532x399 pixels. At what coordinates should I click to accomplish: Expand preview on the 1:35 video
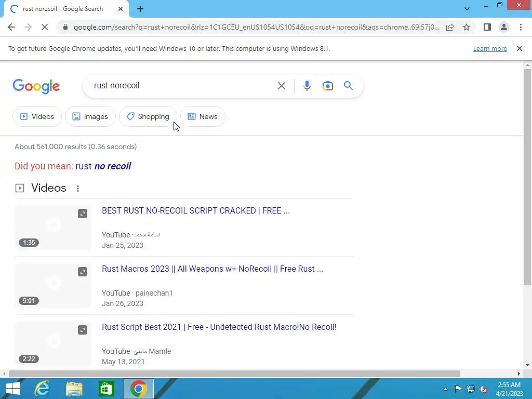point(83,214)
